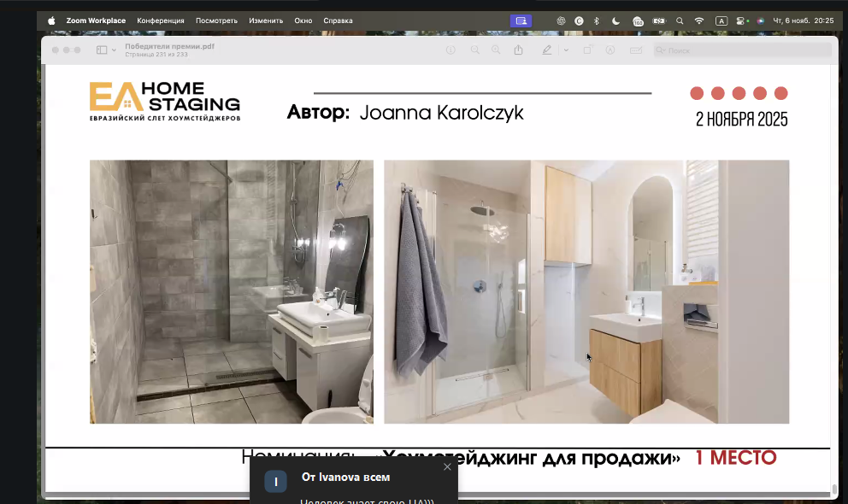Click the form fill toolbar icon
The height and width of the screenshot is (504, 848).
pyautogui.click(x=636, y=50)
